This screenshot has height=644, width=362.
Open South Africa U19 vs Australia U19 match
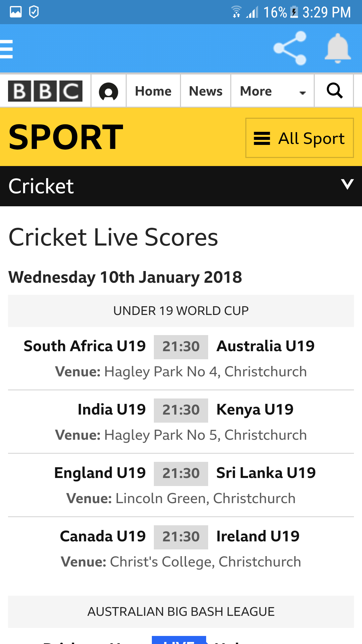pos(181,347)
